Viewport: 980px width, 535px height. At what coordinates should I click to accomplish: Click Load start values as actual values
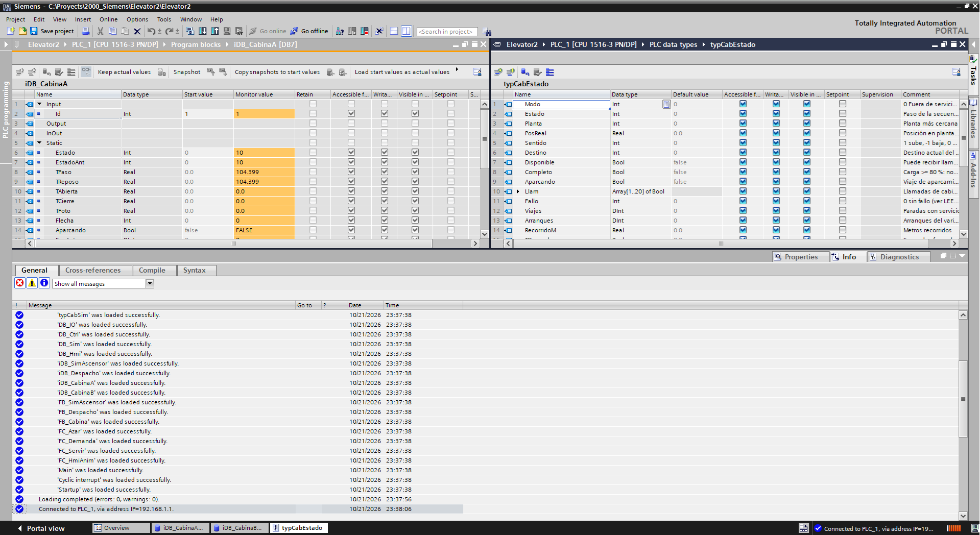(x=402, y=72)
